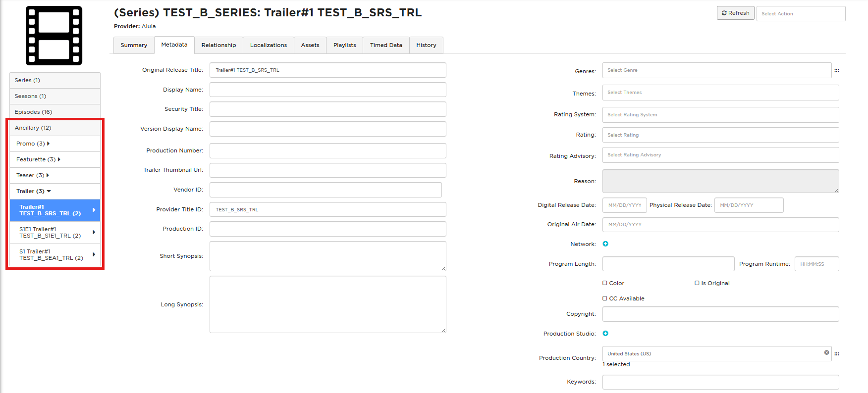Clear the United States production country selection
Viewport: 868px width, 393px height.
[x=826, y=353]
